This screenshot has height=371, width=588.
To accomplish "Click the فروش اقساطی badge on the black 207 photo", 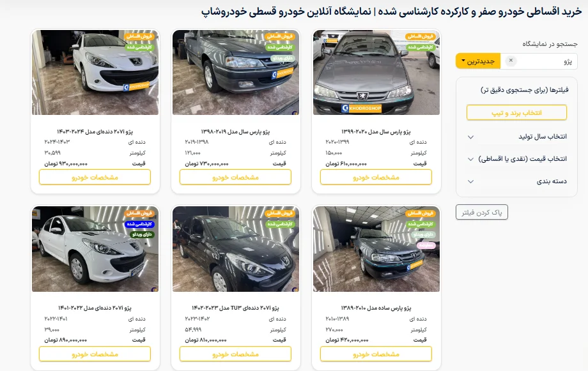I will 280,213.
